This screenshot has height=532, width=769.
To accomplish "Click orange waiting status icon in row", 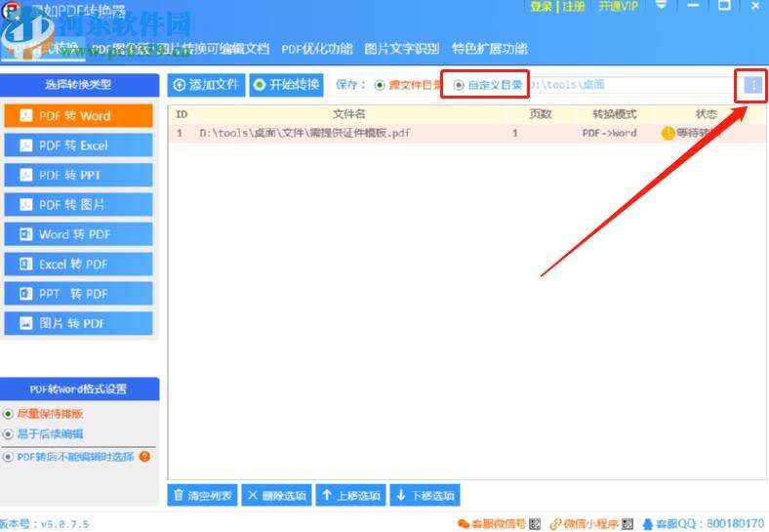I will point(668,133).
